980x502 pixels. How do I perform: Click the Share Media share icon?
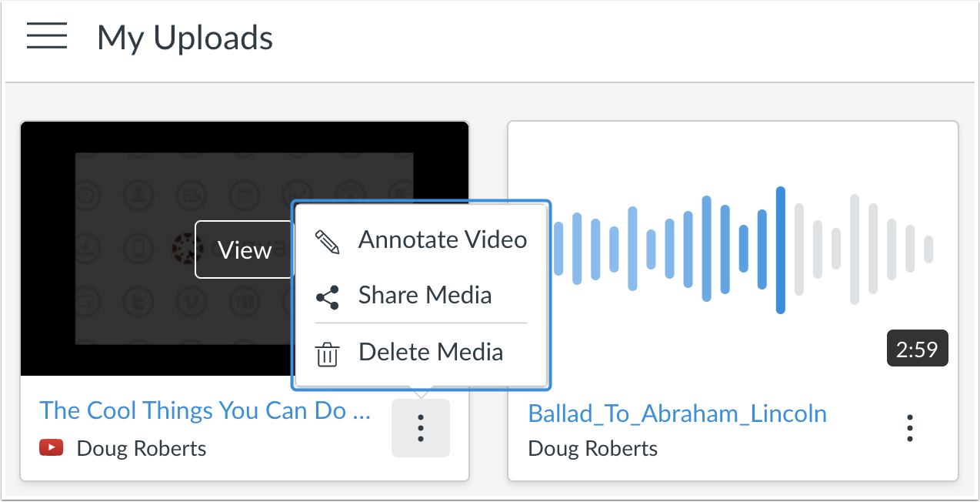pos(327,296)
